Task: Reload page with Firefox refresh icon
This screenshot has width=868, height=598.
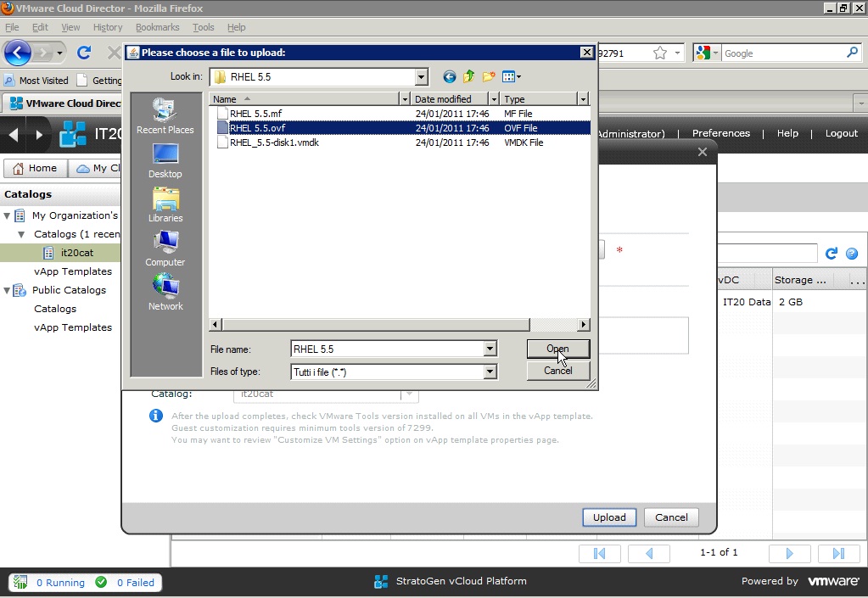Action: point(84,53)
